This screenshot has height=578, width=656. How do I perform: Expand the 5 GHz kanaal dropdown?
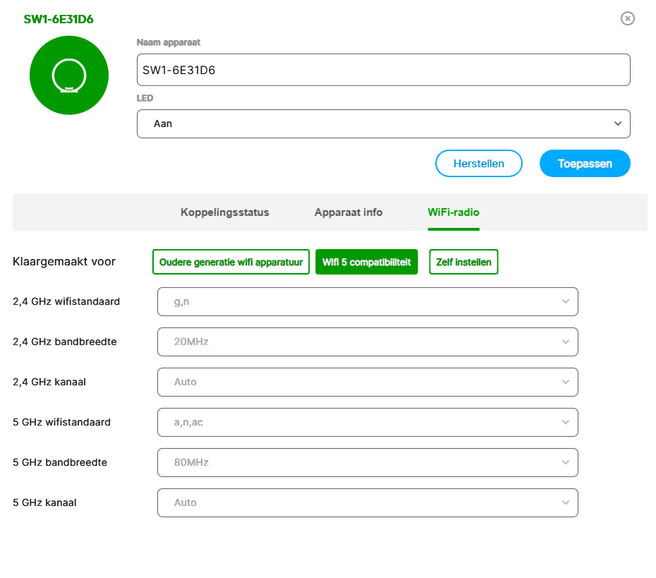click(367, 502)
